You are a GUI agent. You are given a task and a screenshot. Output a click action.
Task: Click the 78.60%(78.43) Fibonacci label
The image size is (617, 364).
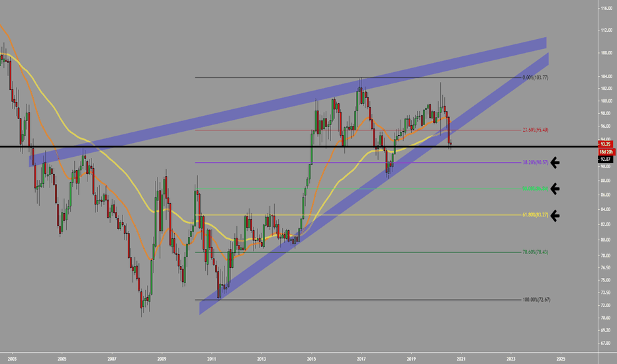pyautogui.click(x=535, y=252)
